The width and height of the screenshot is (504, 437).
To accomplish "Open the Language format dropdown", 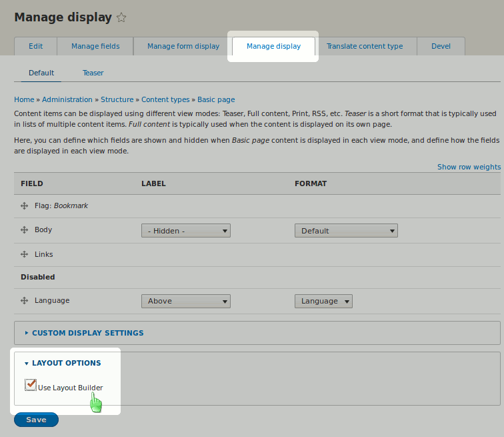I will (323, 301).
